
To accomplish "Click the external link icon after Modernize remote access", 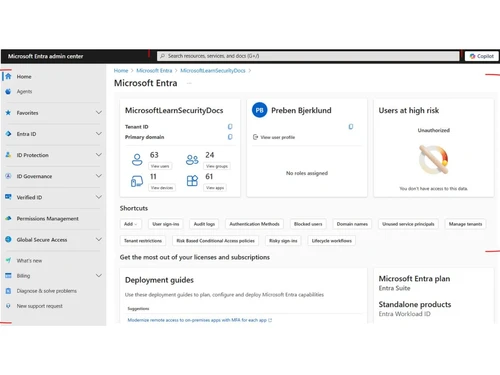I will coord(270,320).
